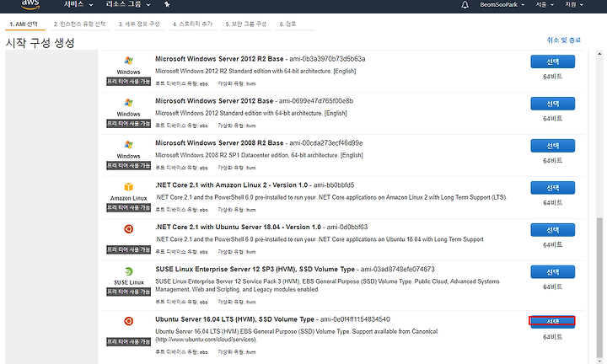Select .NET Core 2.1 Ubuntu 18.04 AMI
The height and width of the screenshot is (364, 607).
point(552,230)
